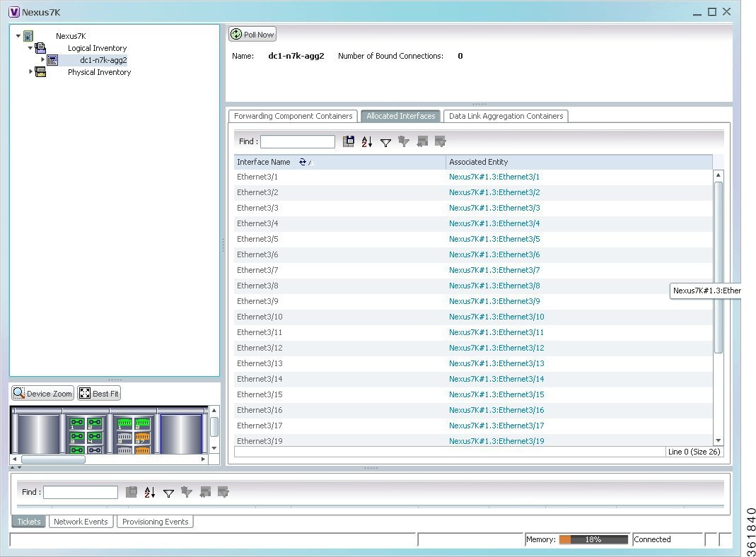Viewport: 756px width, 557px height.
Task: Sort by Associated Entity column header
Action: (579, 162)
